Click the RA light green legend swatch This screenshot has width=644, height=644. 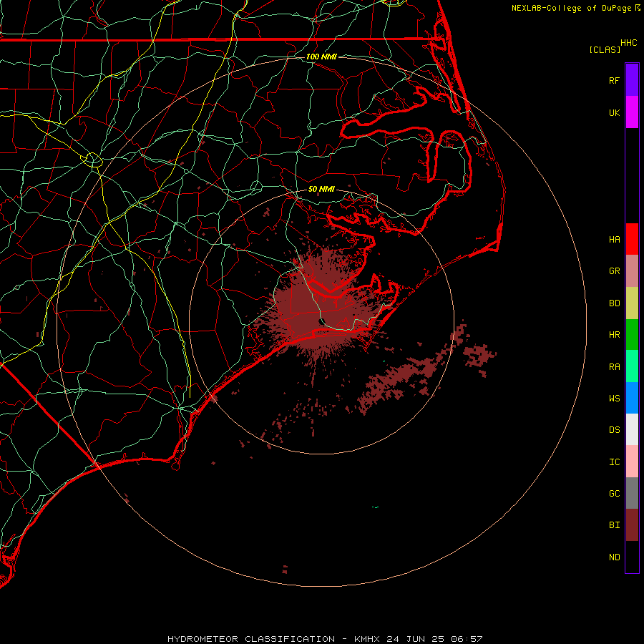[632, 366]
